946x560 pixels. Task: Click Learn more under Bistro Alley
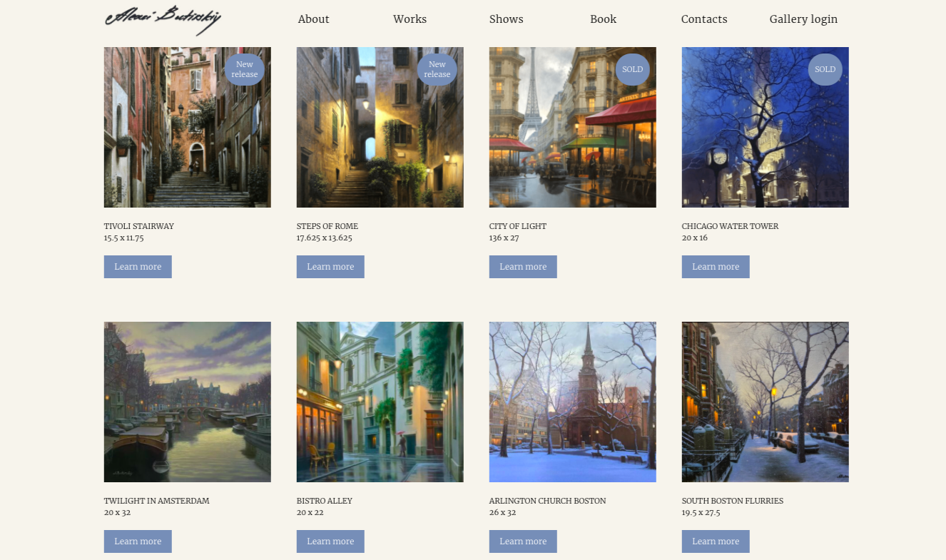coord(330,541)
